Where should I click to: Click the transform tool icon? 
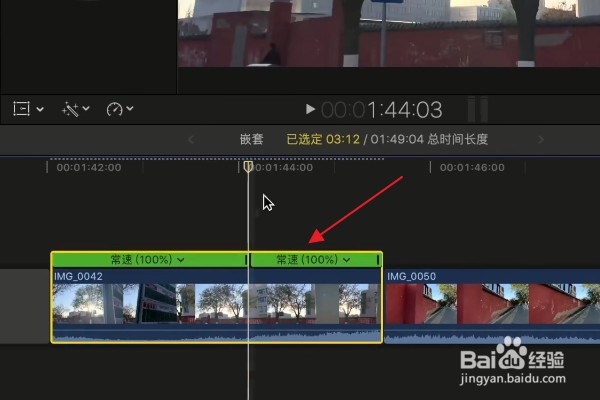click(21, 109)
